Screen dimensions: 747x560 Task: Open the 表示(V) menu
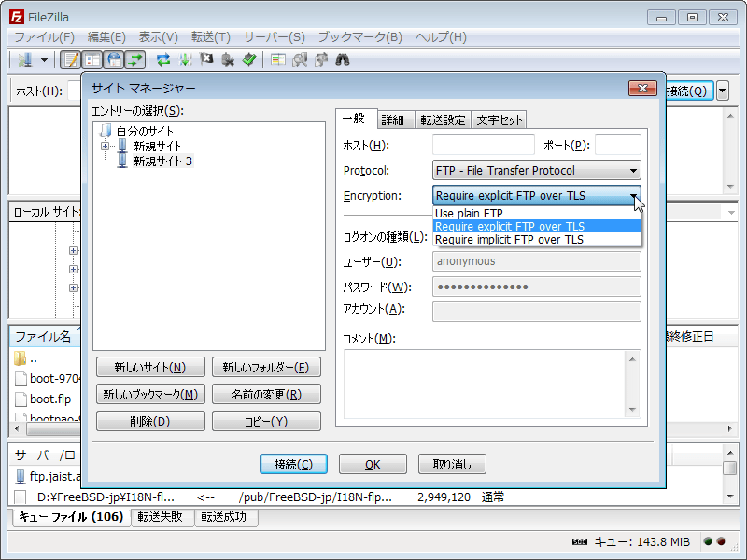pos(158,37)
